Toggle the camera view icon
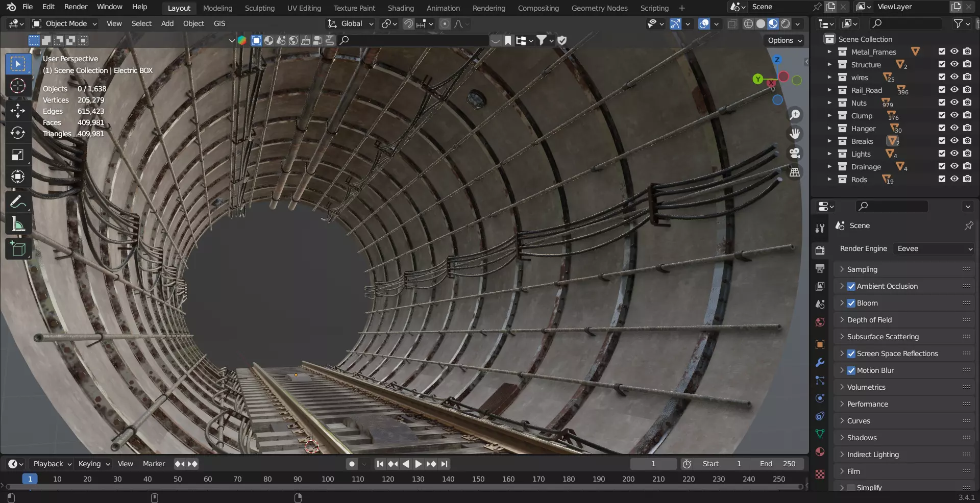This screenshot has width=980, height=503. click(x=795, y=153)
